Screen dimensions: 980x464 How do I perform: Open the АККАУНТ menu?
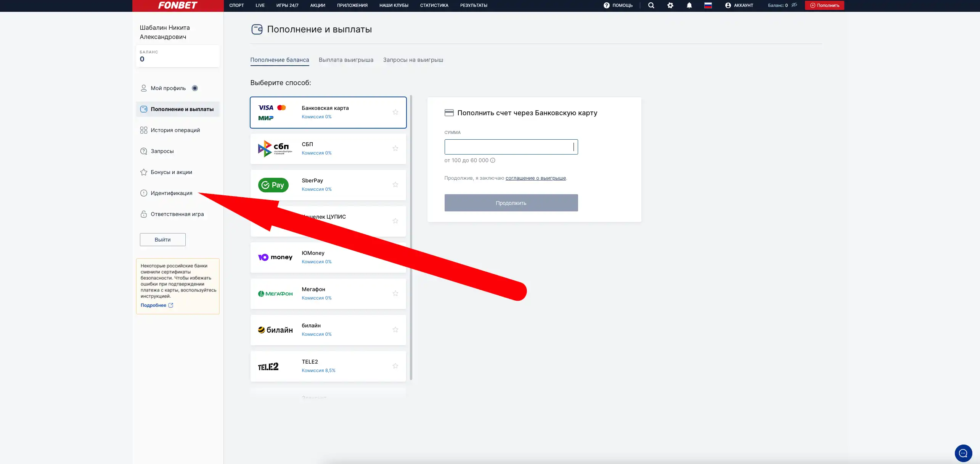click(739, 5)
